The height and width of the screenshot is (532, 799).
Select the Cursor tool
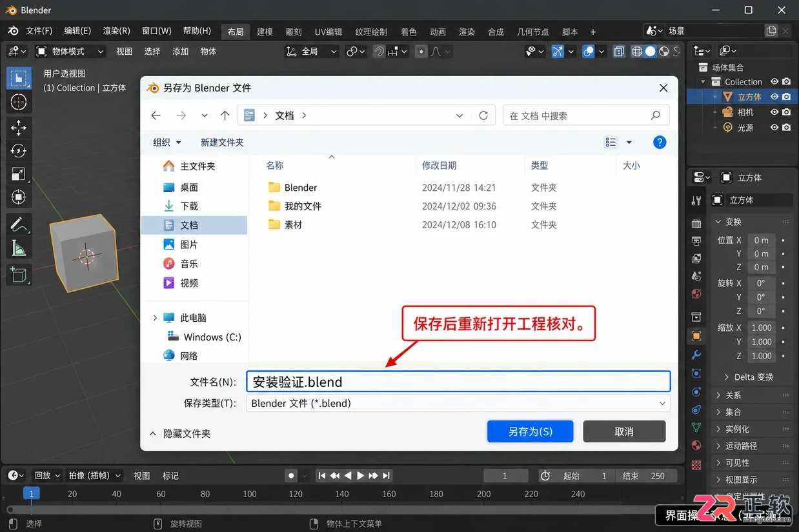tap(19, 102)
